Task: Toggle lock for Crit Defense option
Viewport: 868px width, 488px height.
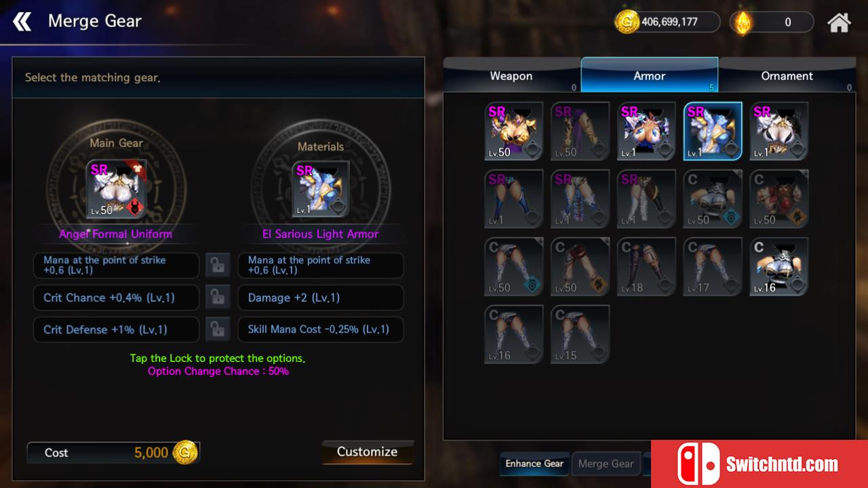Action: coord(218,329)
